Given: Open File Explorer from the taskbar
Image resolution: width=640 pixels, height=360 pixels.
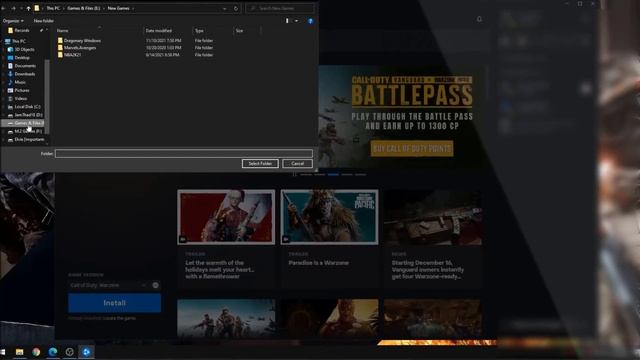Looking at the screenshot, I should pos(19,352).
